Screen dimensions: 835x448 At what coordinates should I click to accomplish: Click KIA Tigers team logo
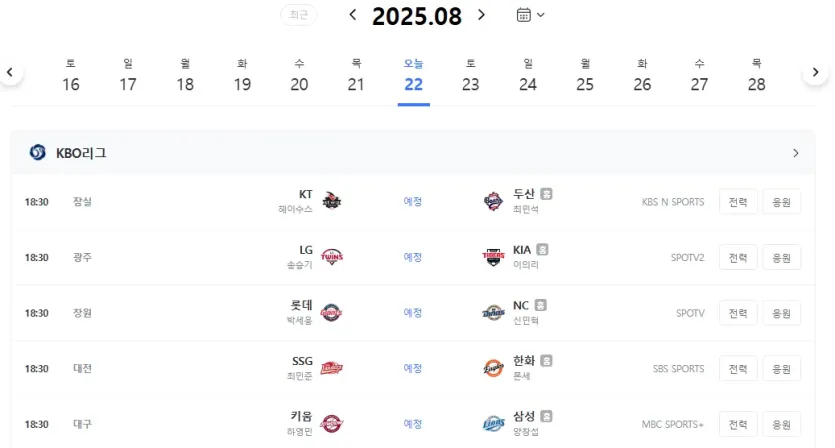coord(493,257)
